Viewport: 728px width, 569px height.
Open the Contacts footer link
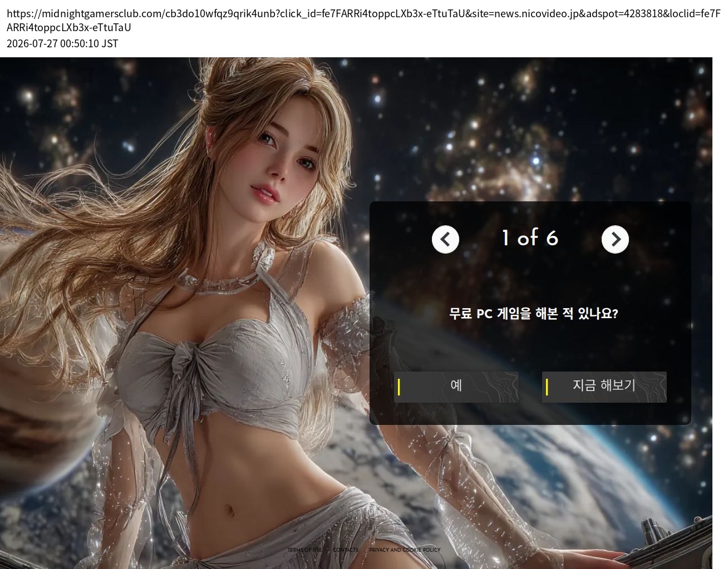[x=346, y=550]
